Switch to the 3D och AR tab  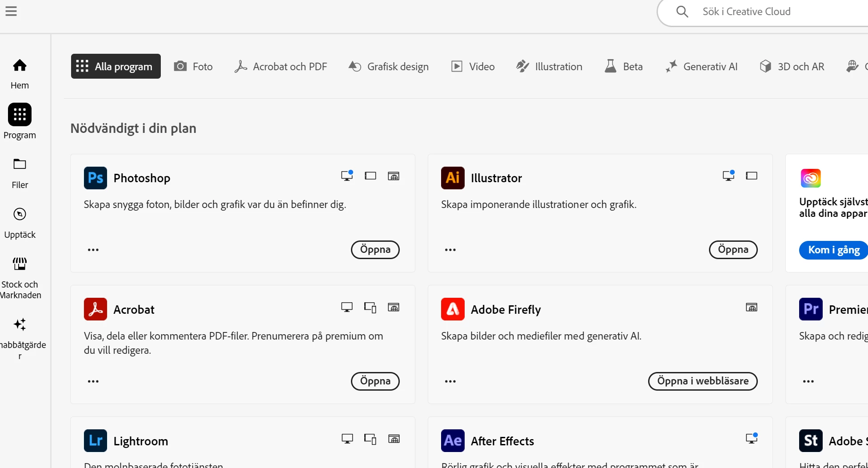point(792,67)
